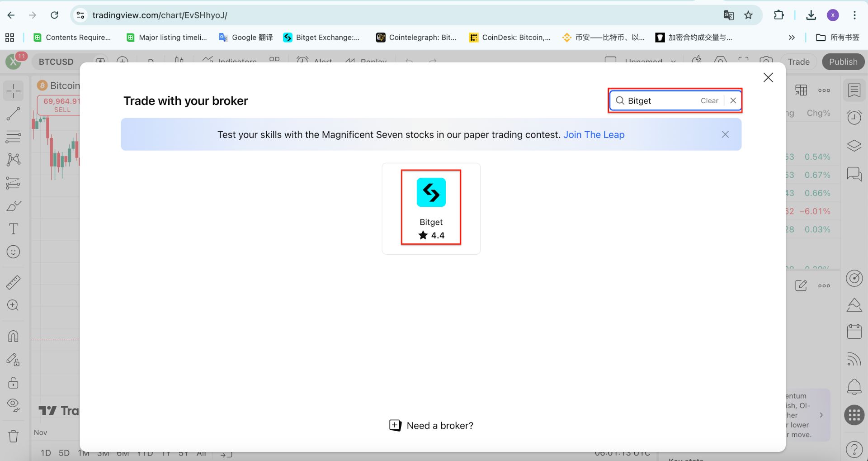The width and height of the screenshot is (868, 461).
Task: Close the Trade with your broker dialog
Action: [768, 77]
